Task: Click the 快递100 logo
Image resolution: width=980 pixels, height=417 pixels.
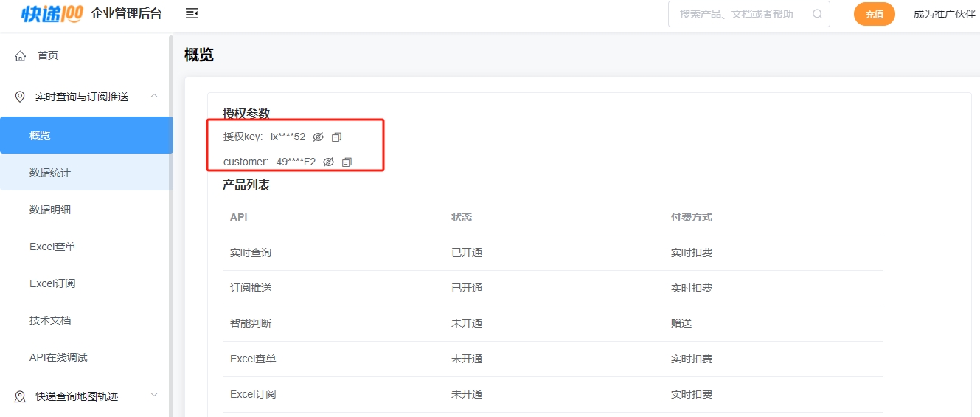Action: (x=52, y=13)
